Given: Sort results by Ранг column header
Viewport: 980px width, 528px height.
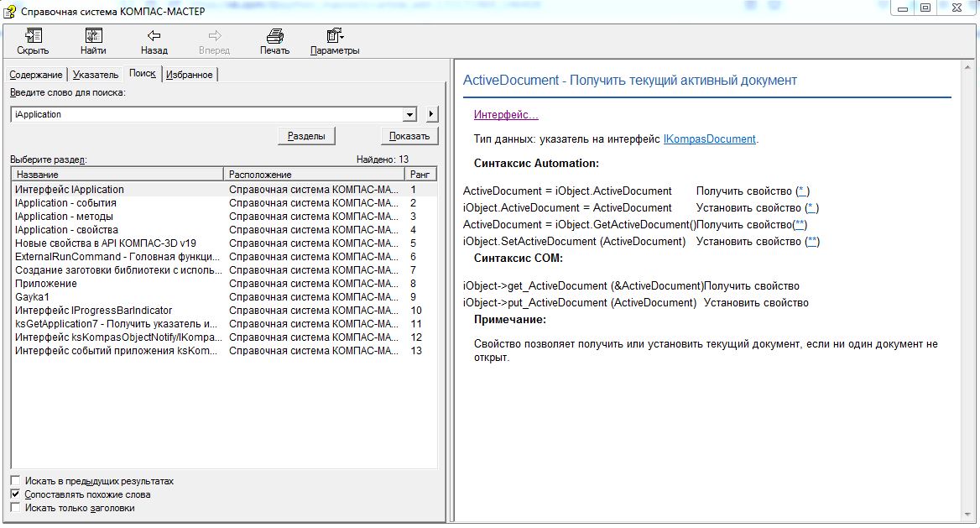Looking at the screenshot, I should coord(420,175).
